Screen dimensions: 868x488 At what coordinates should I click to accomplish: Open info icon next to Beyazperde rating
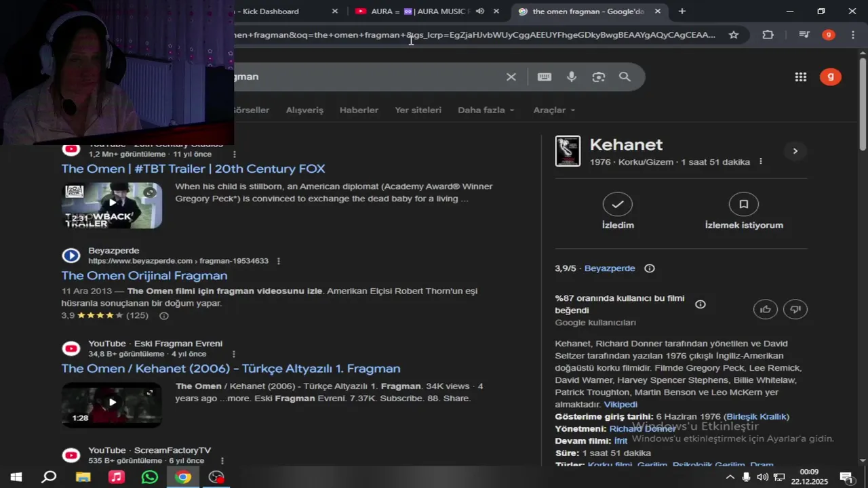650,268
